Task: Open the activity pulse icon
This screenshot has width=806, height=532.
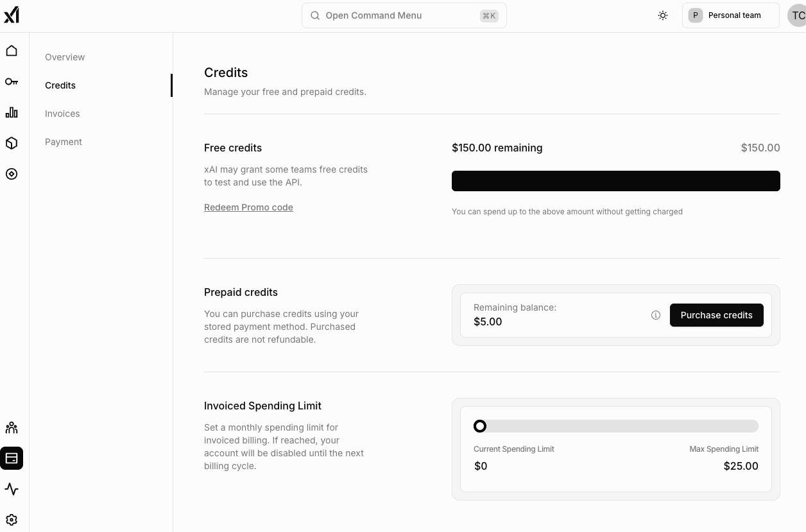Action: [12, 489]
